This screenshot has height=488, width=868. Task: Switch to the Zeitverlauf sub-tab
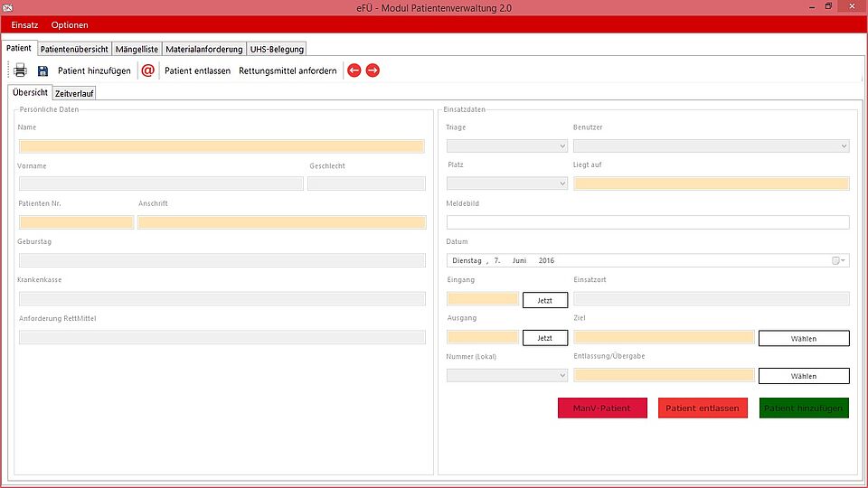click(x=74, y=93)
